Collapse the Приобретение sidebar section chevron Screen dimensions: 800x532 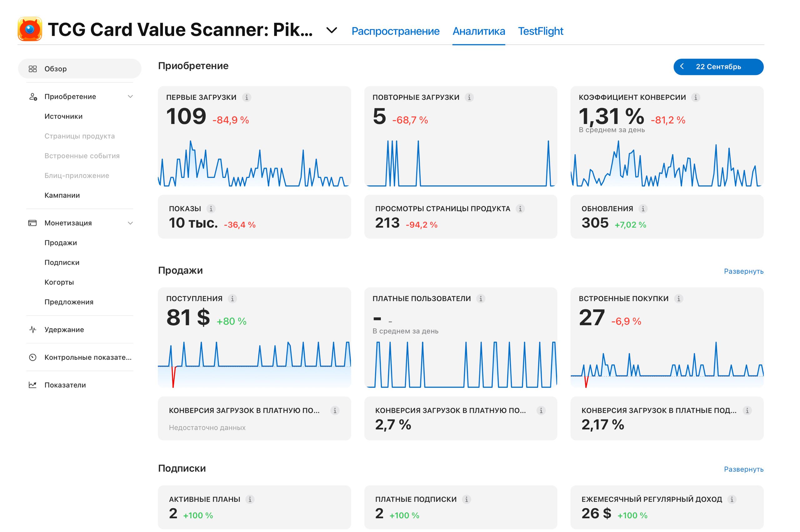130,97
